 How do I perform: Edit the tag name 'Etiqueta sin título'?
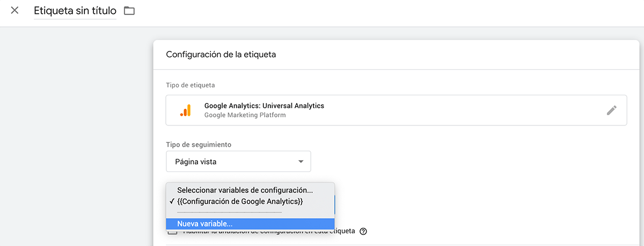[75, 11]
